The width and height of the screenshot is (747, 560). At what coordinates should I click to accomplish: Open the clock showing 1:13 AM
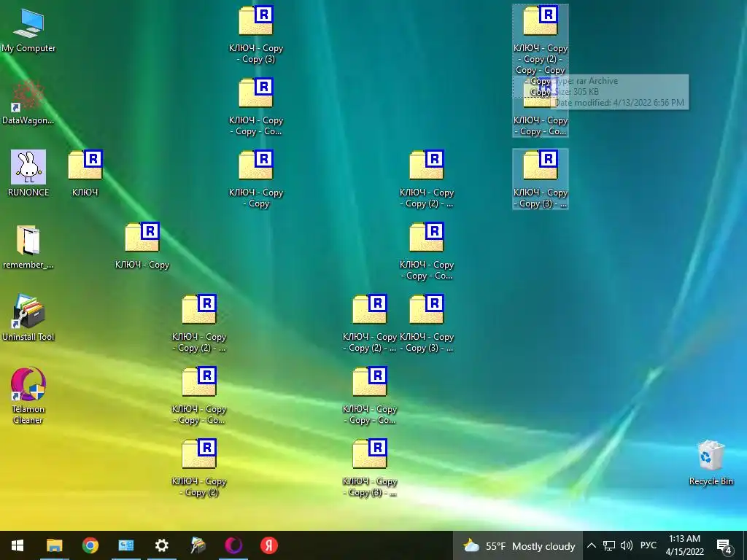pos(684,545)
